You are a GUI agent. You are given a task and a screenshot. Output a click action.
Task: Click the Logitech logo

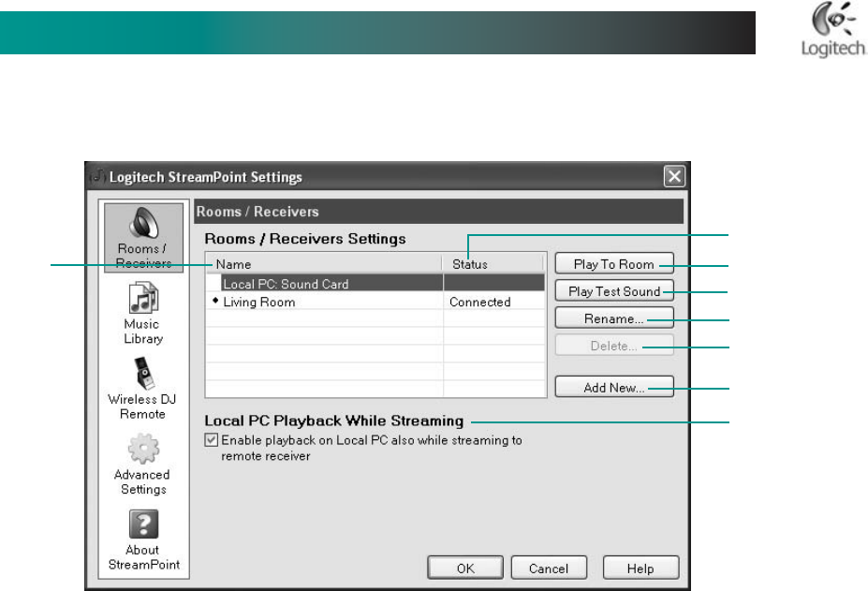(833, 30)
